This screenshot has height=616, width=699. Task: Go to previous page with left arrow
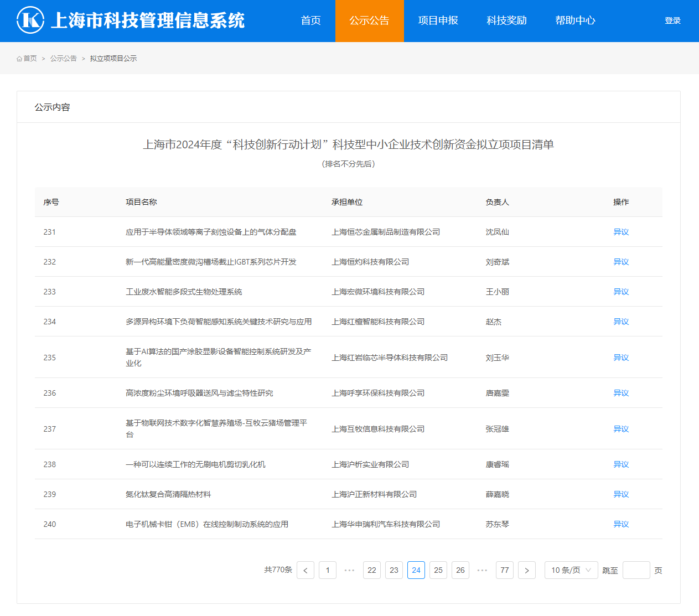[306, 570]
